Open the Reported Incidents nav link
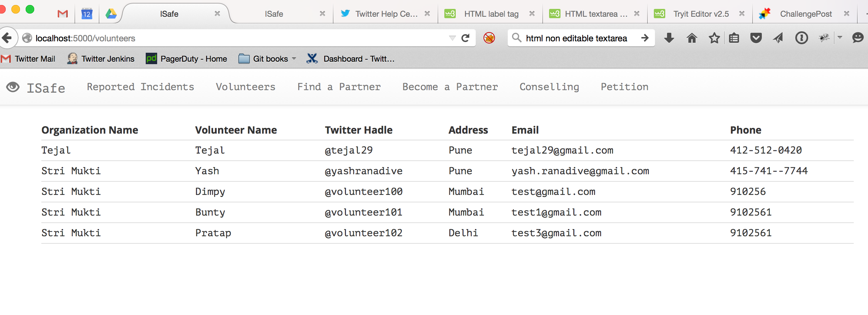 tap(140, 87)
